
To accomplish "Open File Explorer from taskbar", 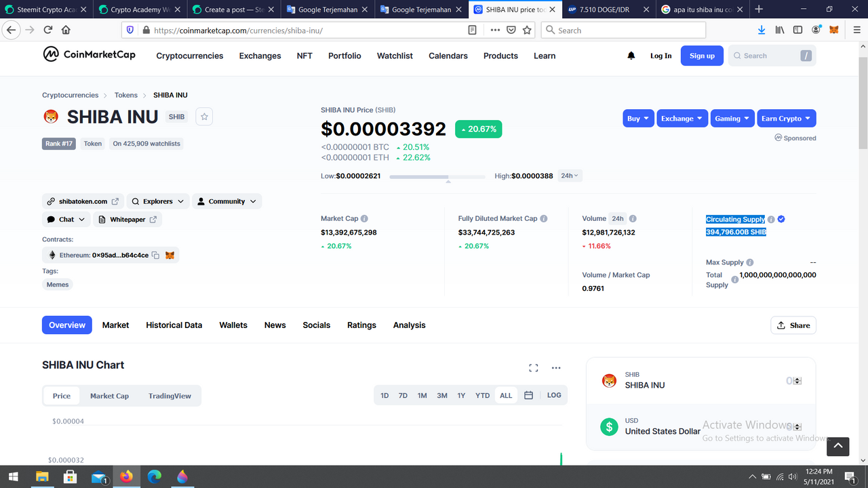I will pos(42,476).
